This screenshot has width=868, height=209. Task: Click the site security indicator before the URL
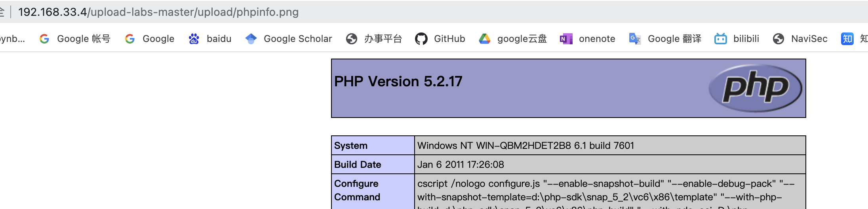pos(2,12)
